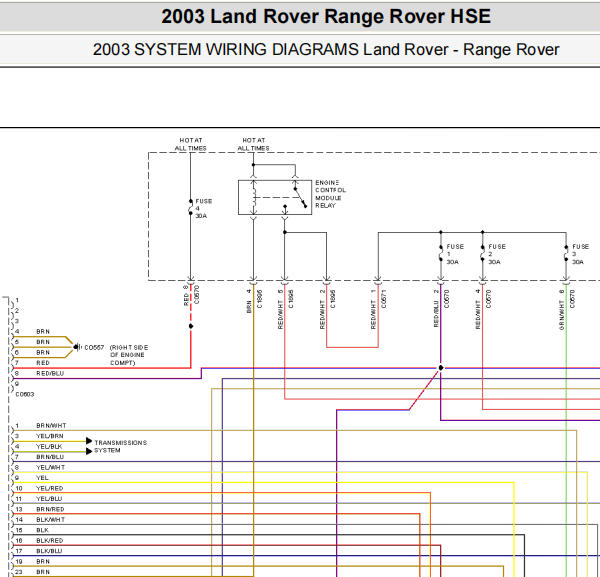The height and width of the screenshot is (577, 600).
Task: Click the arrow at end of YEL/BLK wire
Action: coord(89,451)
